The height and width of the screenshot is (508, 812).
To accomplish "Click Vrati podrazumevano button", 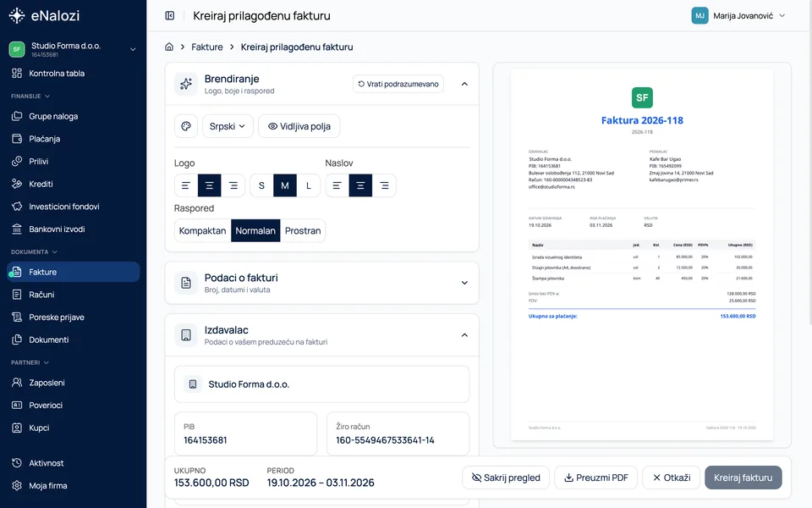I will [x=398, y=84].
